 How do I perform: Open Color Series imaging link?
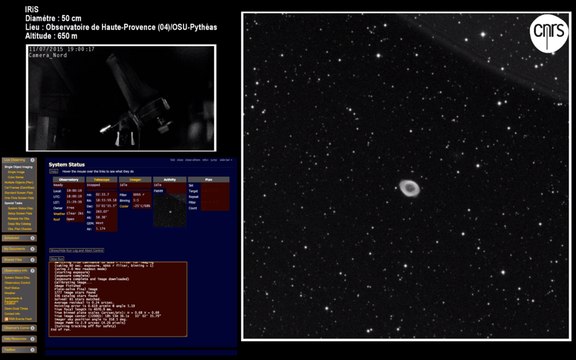16,177
